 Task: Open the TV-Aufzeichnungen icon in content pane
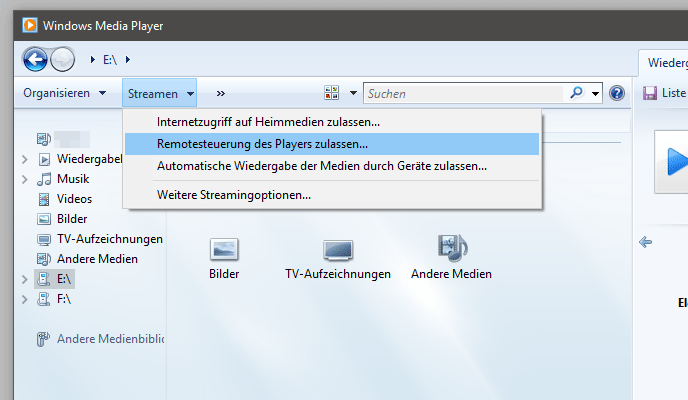[x=337, y=249]
